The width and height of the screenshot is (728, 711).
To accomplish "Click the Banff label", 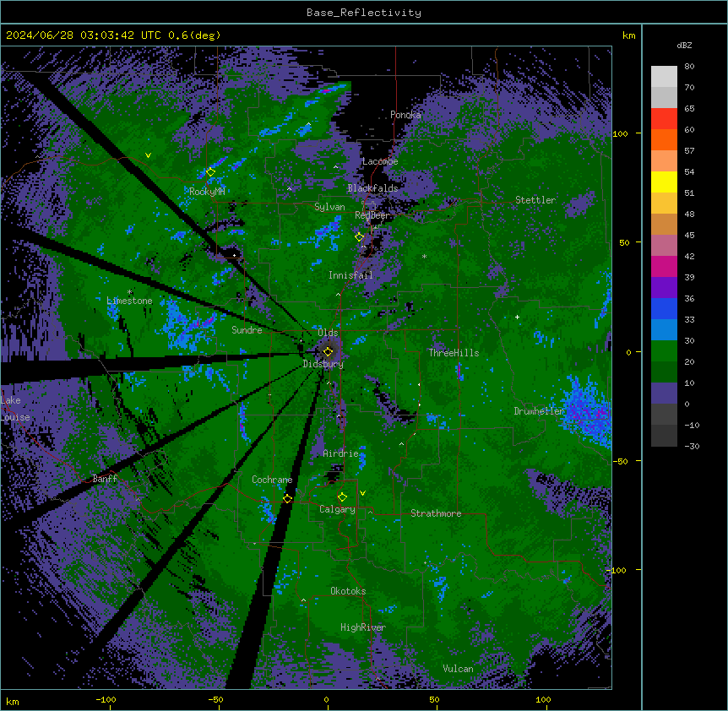I will tap(105, 479).
